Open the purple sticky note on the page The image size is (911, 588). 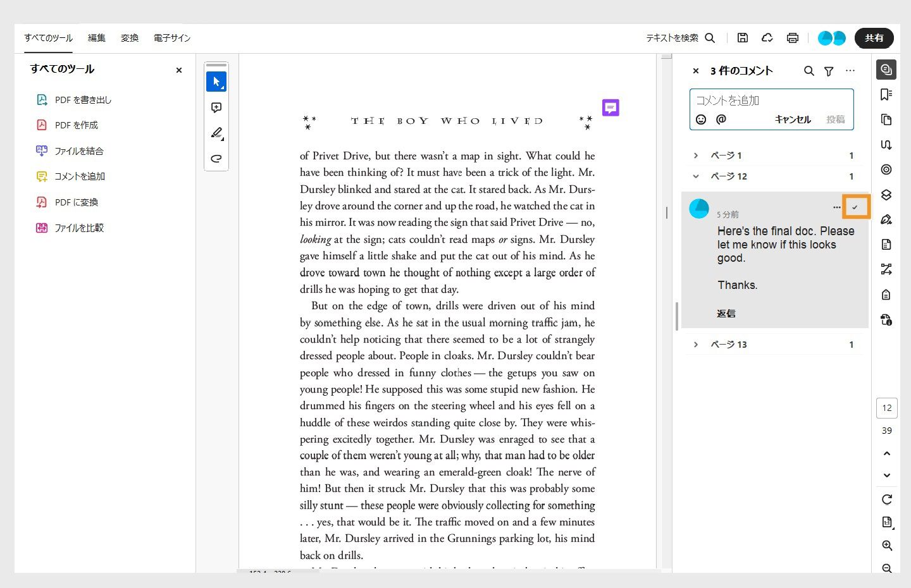610,107
